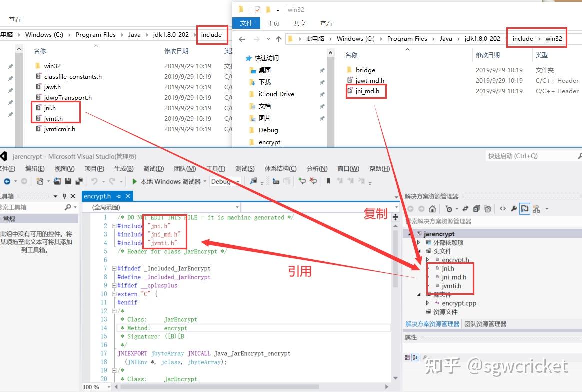Open the 调试(D) menu

154,169
